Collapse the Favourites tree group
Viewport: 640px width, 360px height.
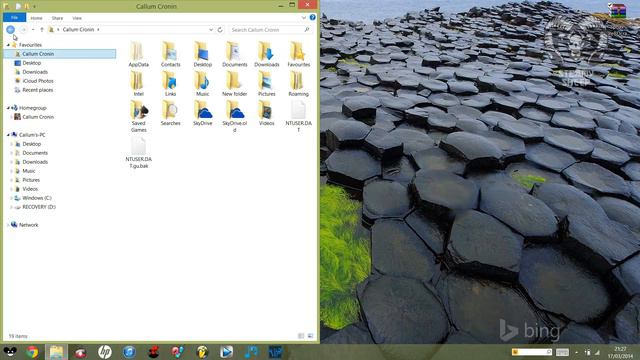(8, 45)
